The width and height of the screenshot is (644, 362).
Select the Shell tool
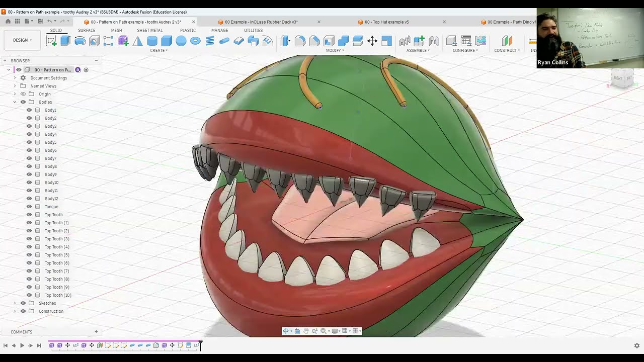[x=329, y=41]
